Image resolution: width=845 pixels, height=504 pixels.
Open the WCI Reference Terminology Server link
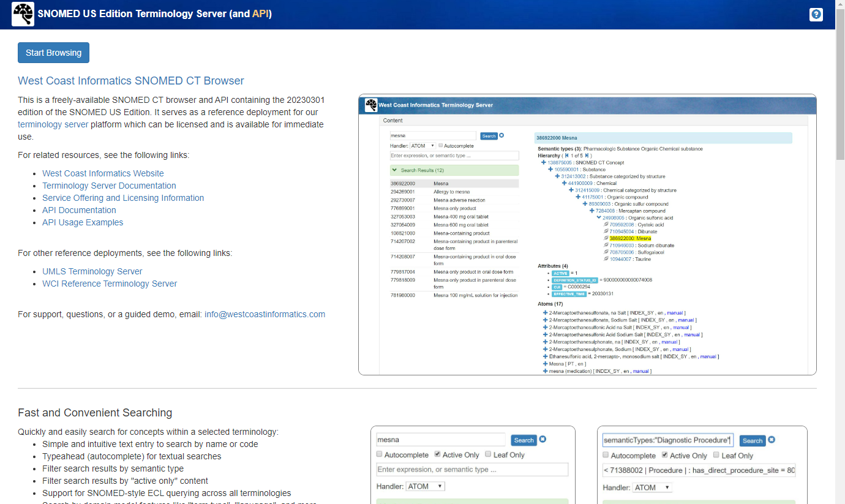pyautogui.click(x=110, y=284)
